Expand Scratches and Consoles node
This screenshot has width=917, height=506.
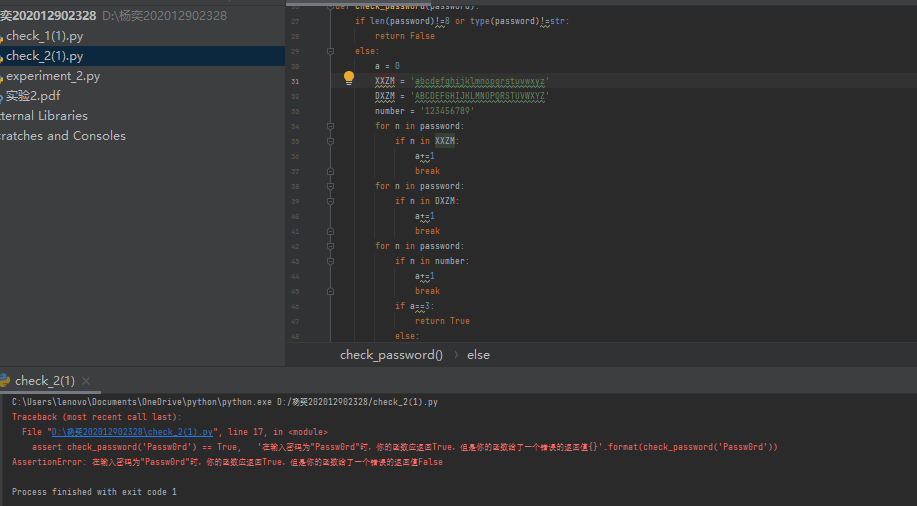(62, 136)
